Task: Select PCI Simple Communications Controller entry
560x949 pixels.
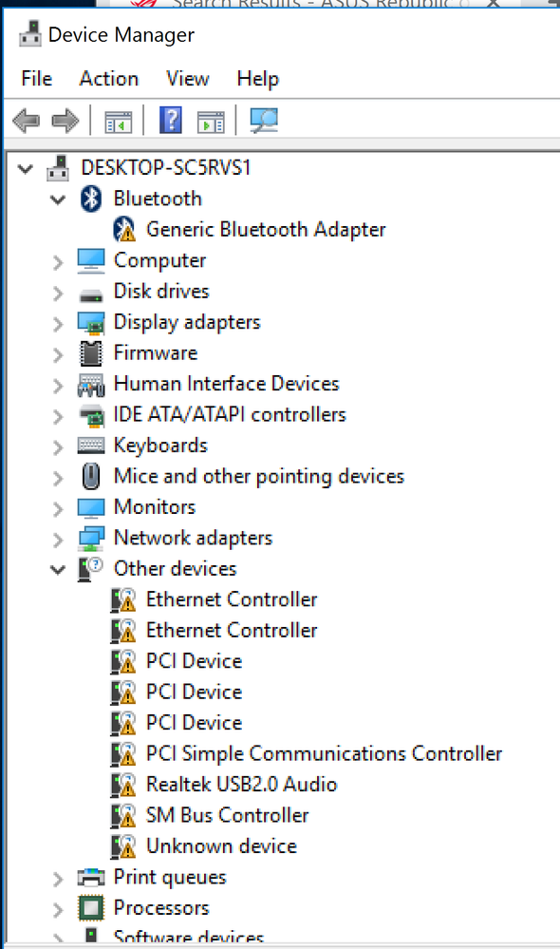Action: tap(324, 753)
